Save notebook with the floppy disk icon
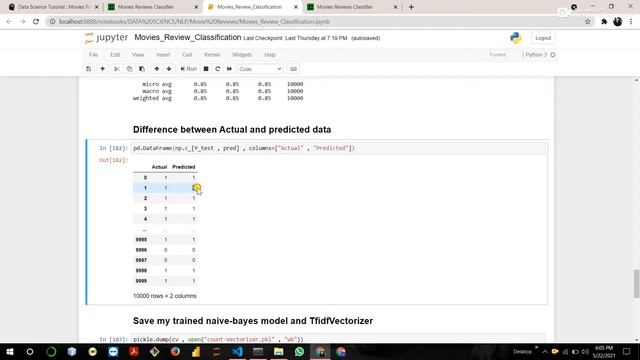 click(89, 69)
